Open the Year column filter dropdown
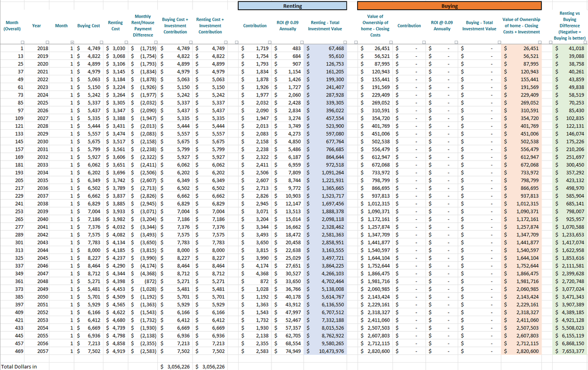The height and width of the screenshot is (370, 588). [x=47, y=42]
